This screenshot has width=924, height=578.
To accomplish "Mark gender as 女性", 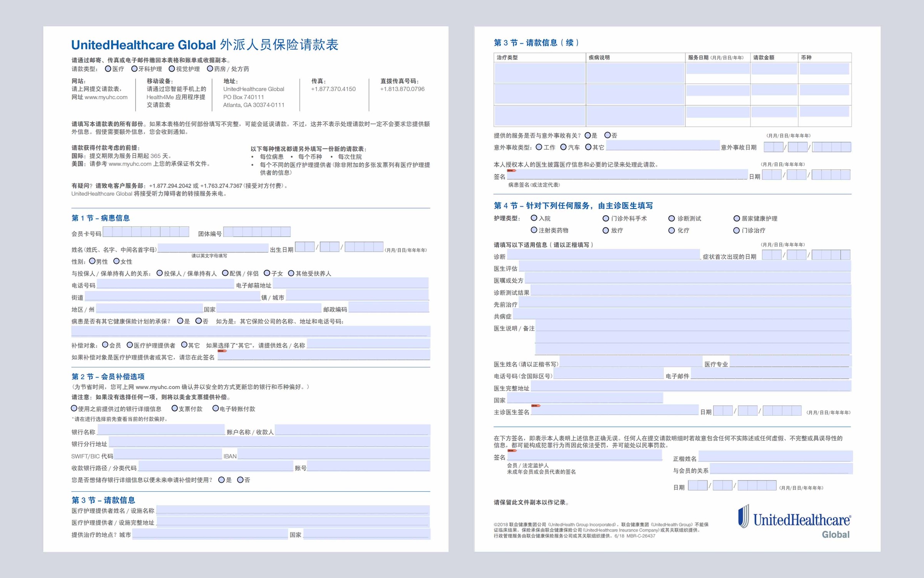I will pyautogui.click(x=116, y=261).
